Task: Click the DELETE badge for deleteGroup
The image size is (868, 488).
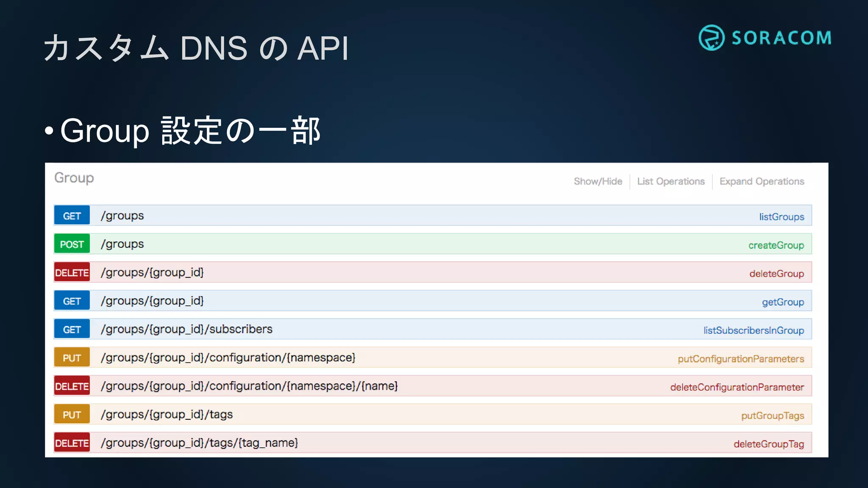Action: 72,272
